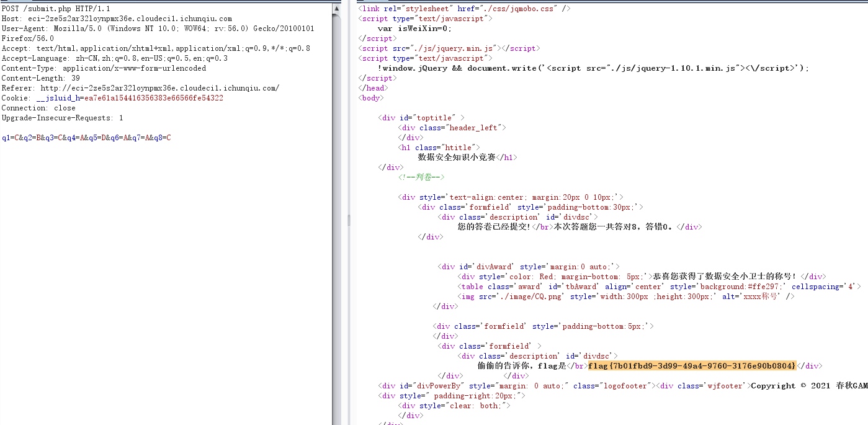
Task: Click the 数据安全知识小竞赛 heading text
Action: (457, 158)
